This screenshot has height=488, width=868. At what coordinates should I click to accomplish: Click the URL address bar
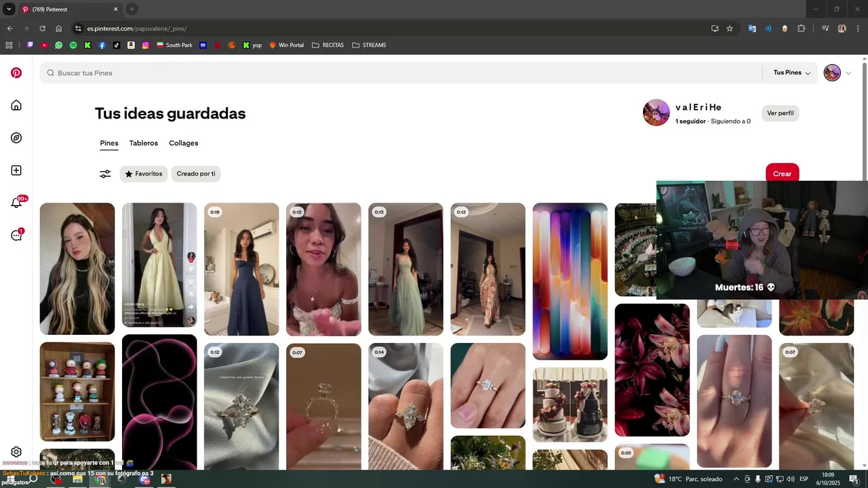click(393, 28)
